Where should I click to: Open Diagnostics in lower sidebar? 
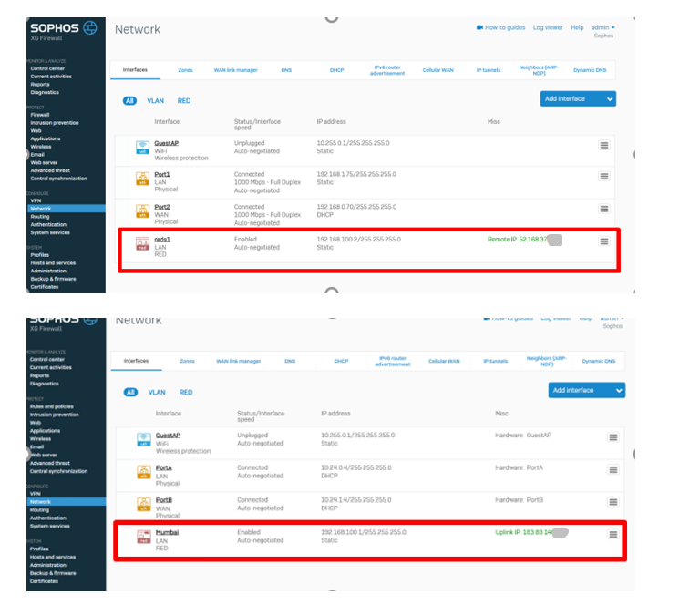tap(44, 384)
